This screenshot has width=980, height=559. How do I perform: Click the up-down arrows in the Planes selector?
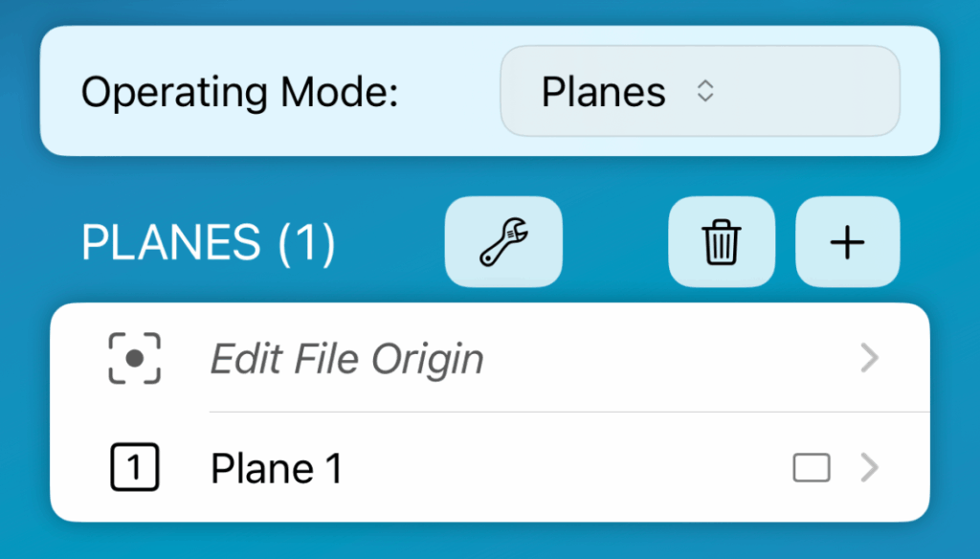(705, 92)
